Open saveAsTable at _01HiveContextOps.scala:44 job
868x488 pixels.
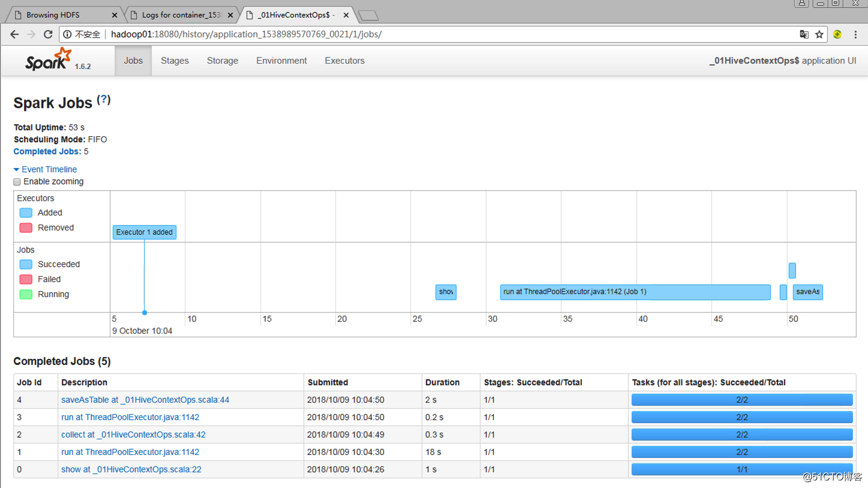pos(145,400)
